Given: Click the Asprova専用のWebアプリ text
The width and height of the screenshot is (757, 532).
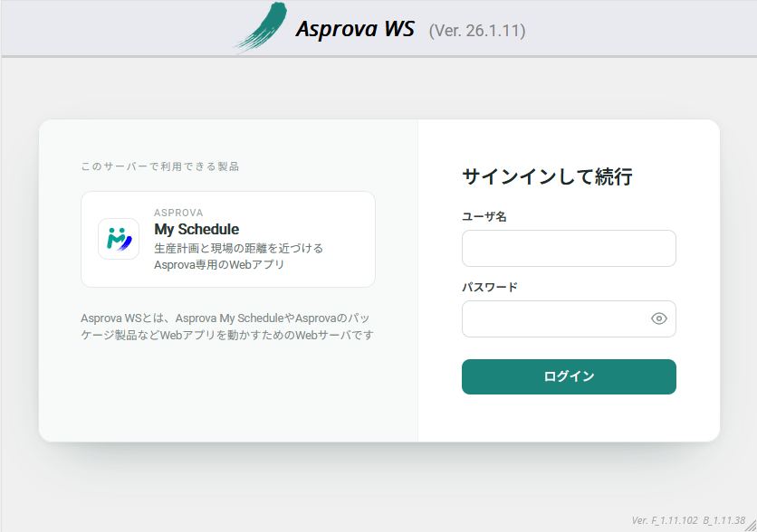Looking at the screenshot, I should [x=219, y=265].
